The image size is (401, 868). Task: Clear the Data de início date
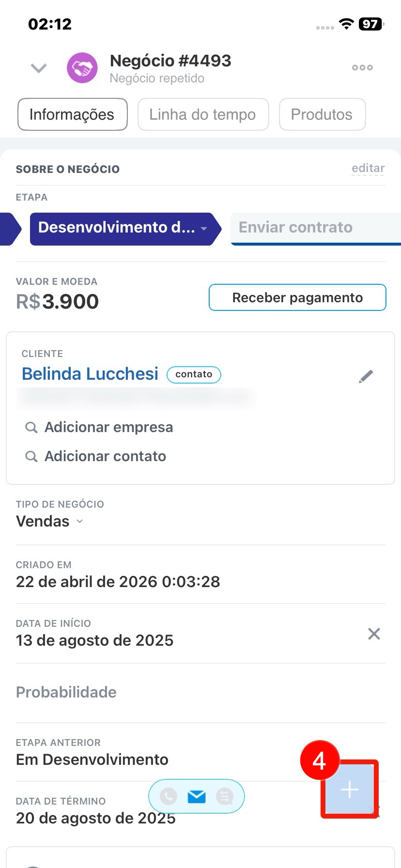point(374,634)
